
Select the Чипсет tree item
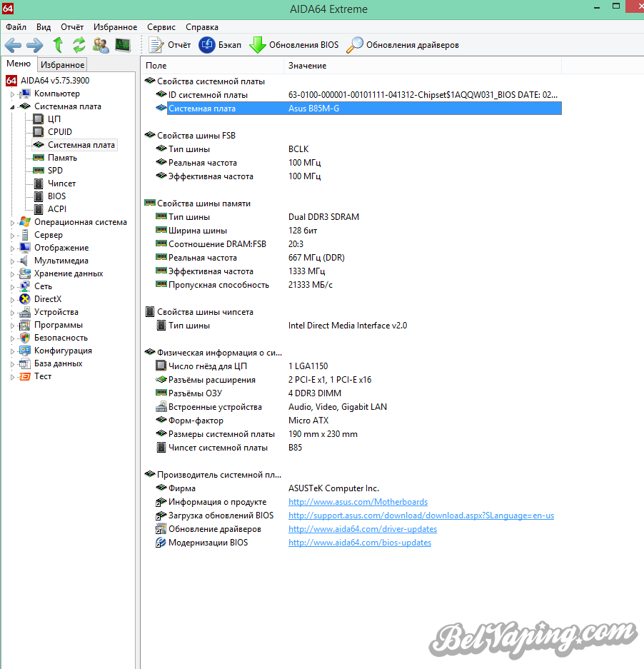click(62, 183)
